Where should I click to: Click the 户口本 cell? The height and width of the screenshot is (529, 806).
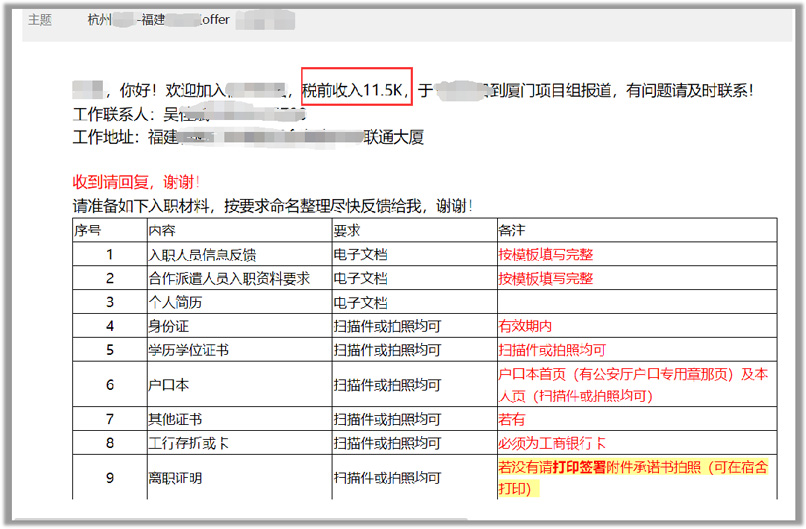pos(166,385)
